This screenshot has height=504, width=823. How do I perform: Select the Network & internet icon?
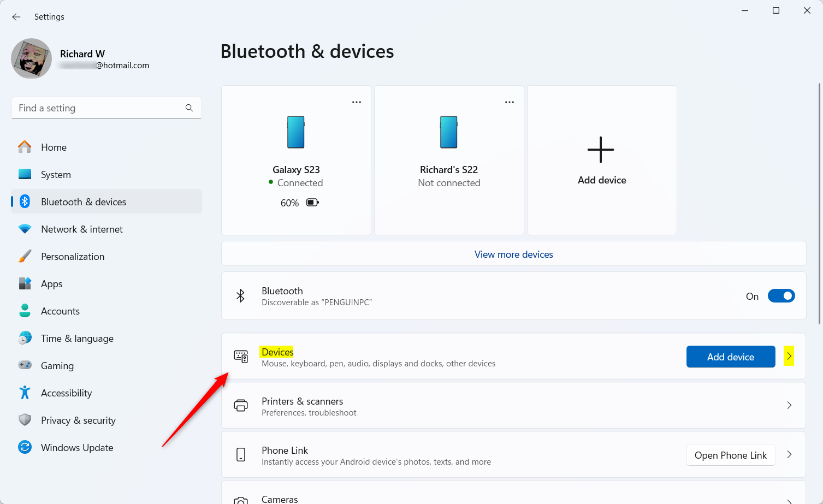coord(25,229)
